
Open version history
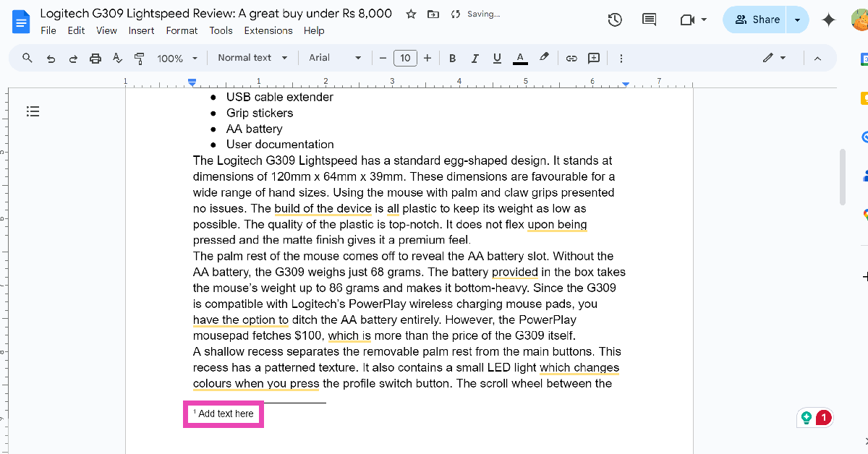coord(614,20)
